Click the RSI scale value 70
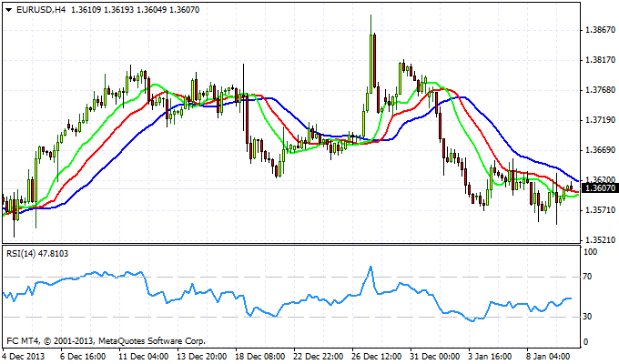619x364 pixels. (588, 277)
